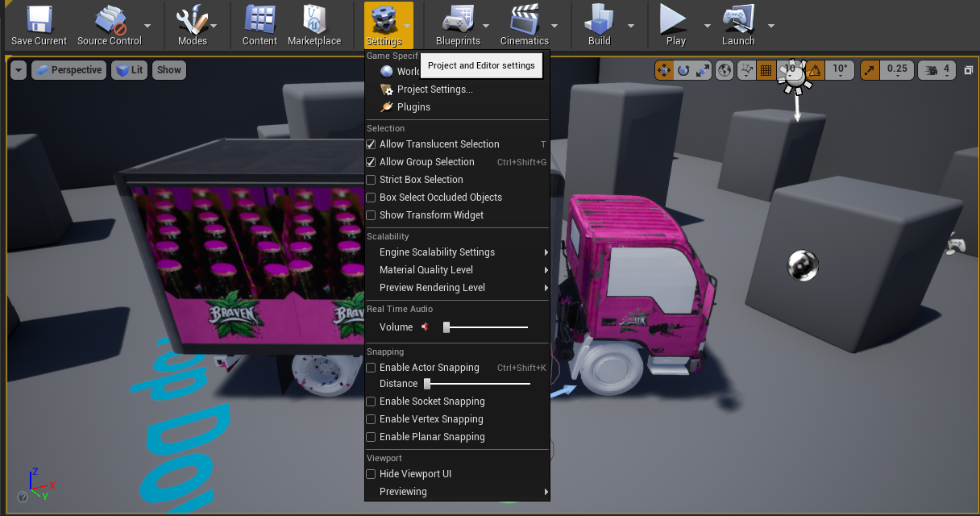Viewport: 980px width, 516px height.
Task: Click the Cinematics clapperboard icon
Action: pyautogui.click(x=525, y=19)
